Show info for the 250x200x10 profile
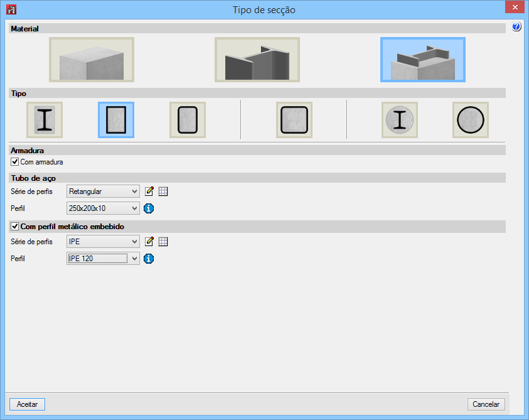This screenshot has height=420, width=529. pos(149,208)
